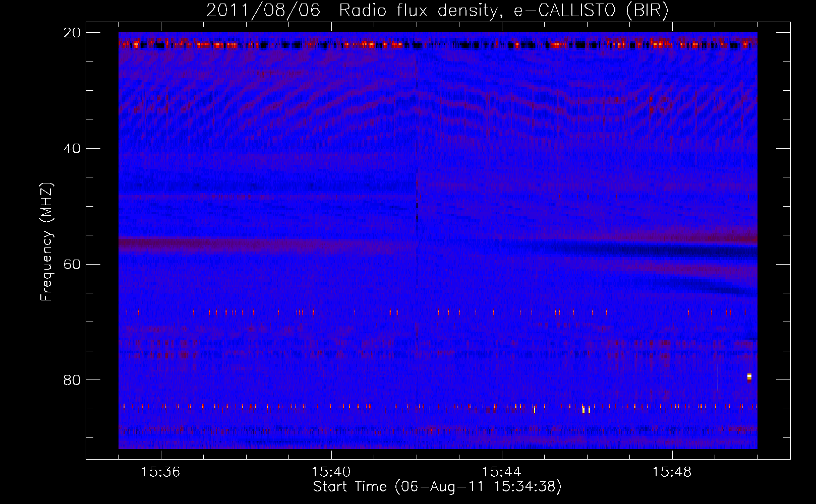This screenshot has width=816, height=504.
Task: Click the yellow spike pair near 15:46
Action: click(586, 409)
